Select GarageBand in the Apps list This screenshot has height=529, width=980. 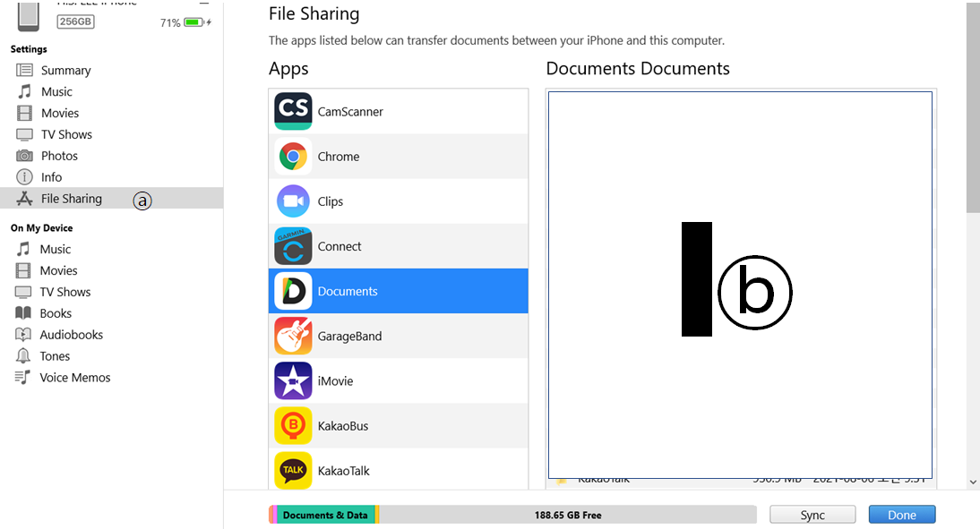(398, 336)
